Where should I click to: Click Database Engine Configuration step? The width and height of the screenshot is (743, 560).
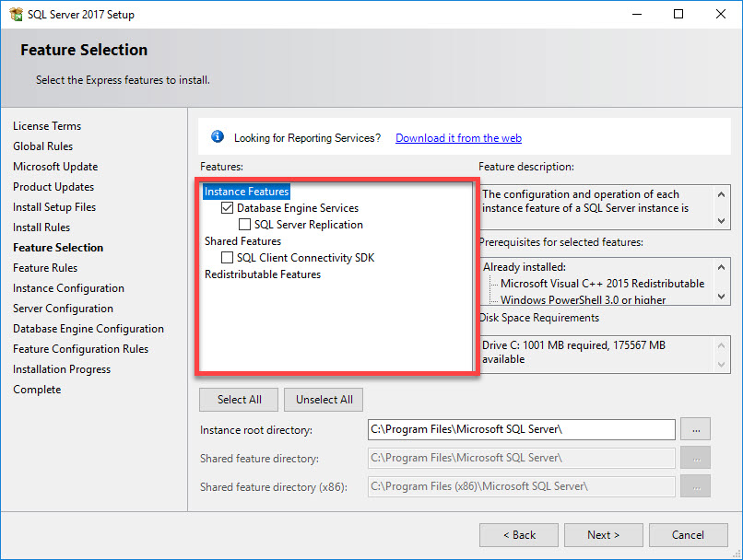(x=88, y=329)
